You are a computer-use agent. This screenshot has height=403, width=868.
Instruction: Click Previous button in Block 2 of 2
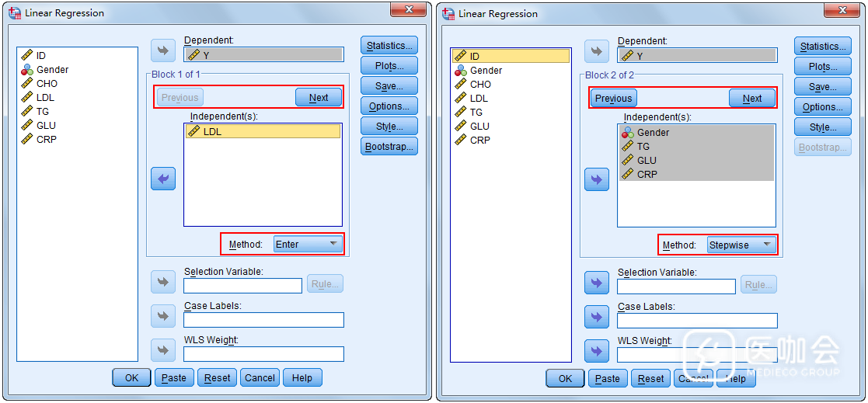(x=613, y=98)
